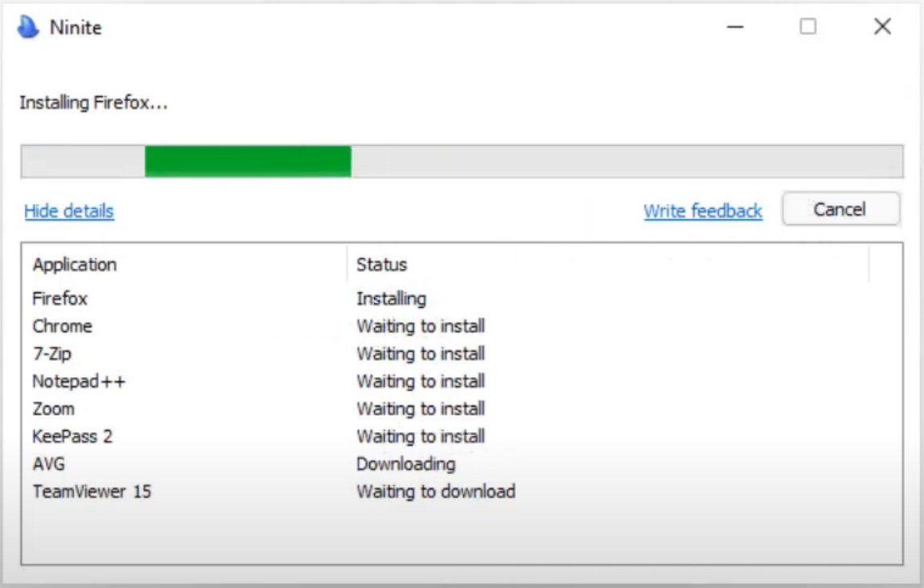Select the 7-Zip row
Image resolution: width=924 pixels, height=588 pixels.
click(x=462, y=353)
